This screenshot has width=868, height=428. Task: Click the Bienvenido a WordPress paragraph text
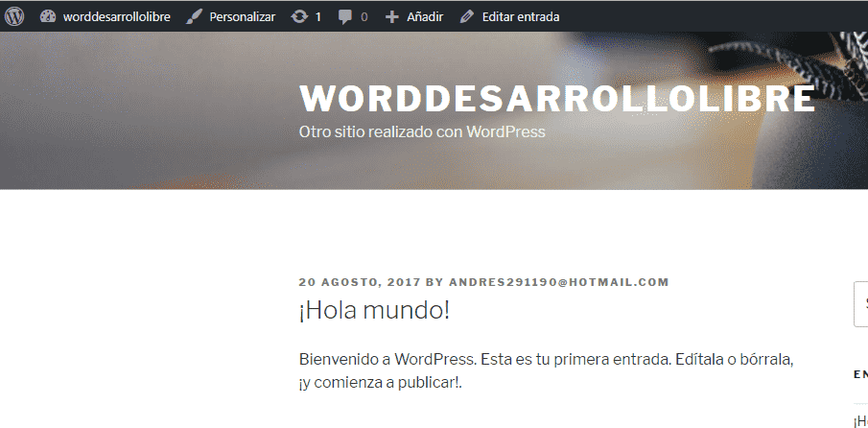(x=547, y=371)
